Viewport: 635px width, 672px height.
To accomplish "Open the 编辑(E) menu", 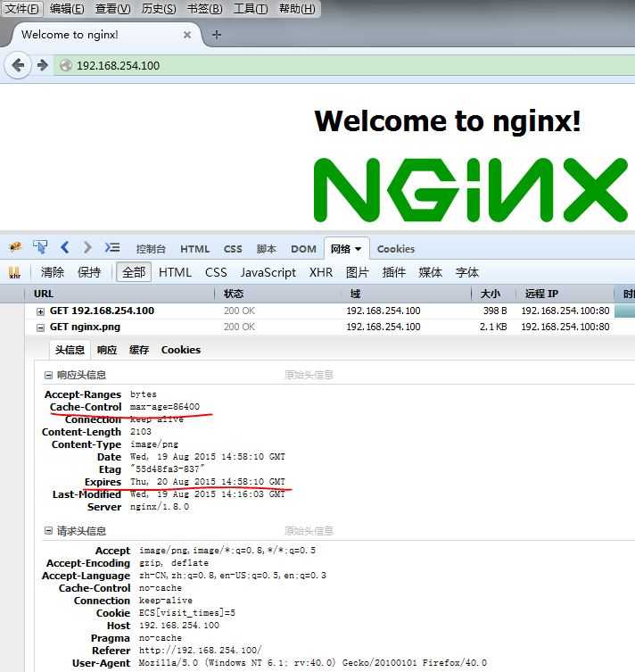I will tap(67, 9).
